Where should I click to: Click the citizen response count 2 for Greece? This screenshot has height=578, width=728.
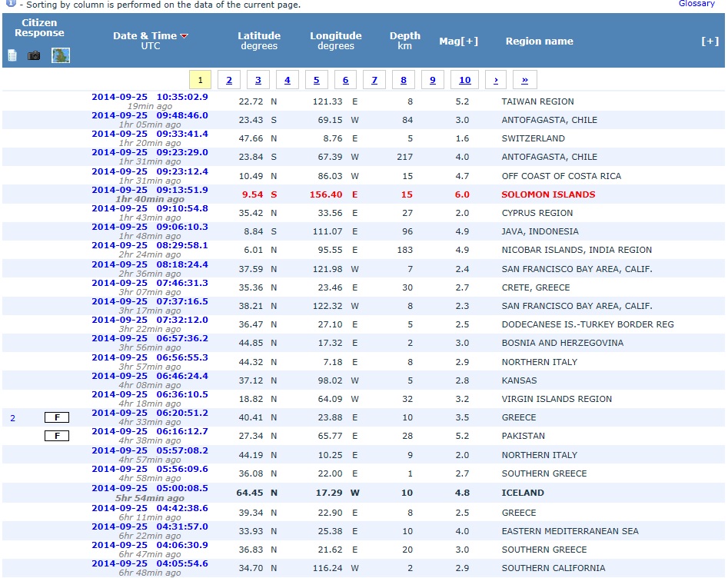12,418
